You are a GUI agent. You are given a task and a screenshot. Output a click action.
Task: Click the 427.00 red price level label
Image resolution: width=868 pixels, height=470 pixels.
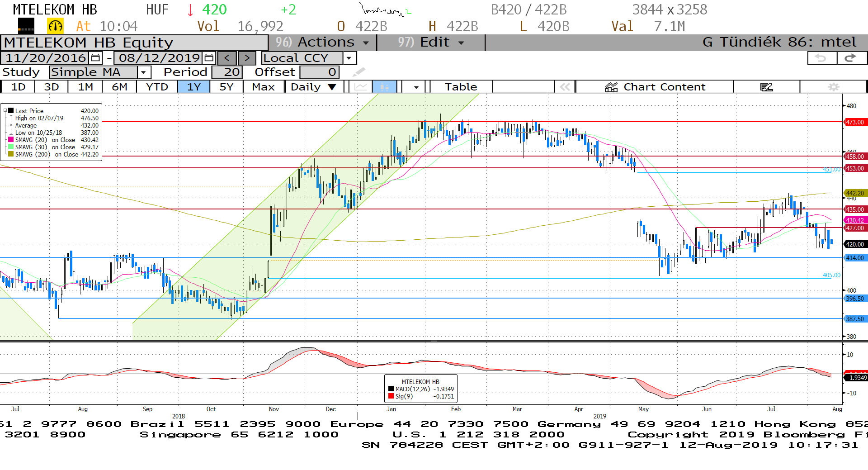(855, 228)
